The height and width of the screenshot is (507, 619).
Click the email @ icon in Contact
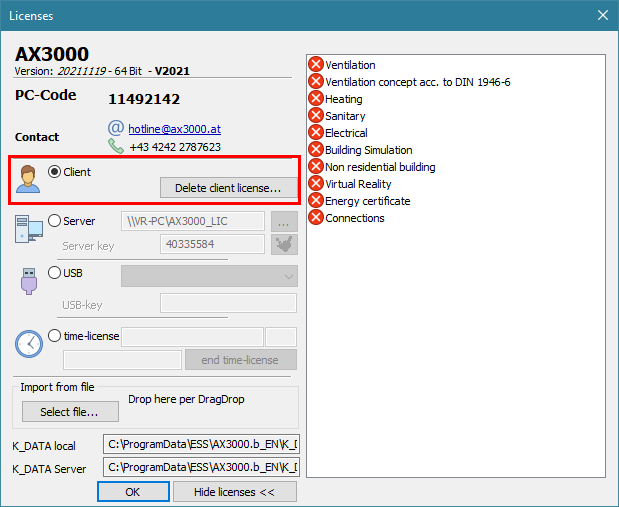tap(116, 128)
